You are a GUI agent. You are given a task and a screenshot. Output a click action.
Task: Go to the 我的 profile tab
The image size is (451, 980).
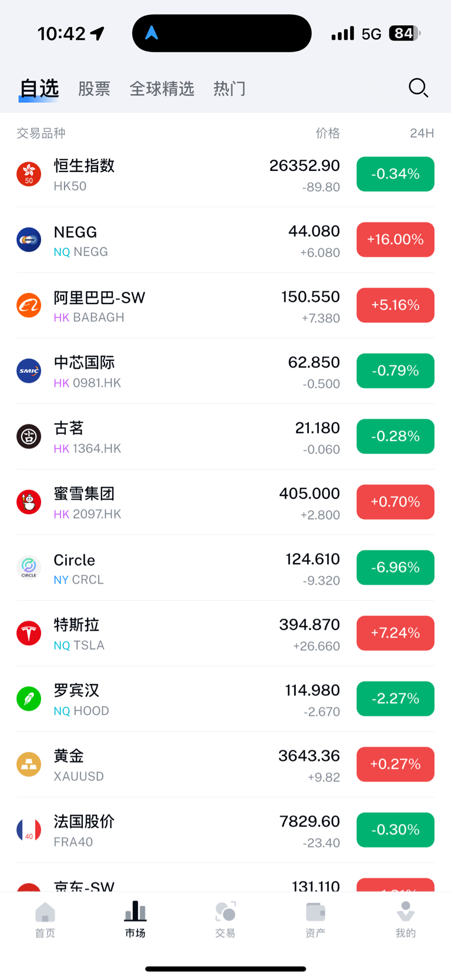tap(405, 920)
